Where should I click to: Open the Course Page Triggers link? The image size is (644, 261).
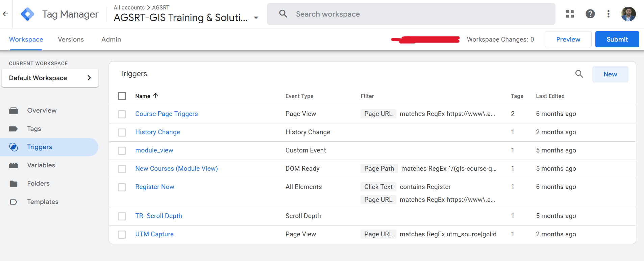click(x=167, y=114)
